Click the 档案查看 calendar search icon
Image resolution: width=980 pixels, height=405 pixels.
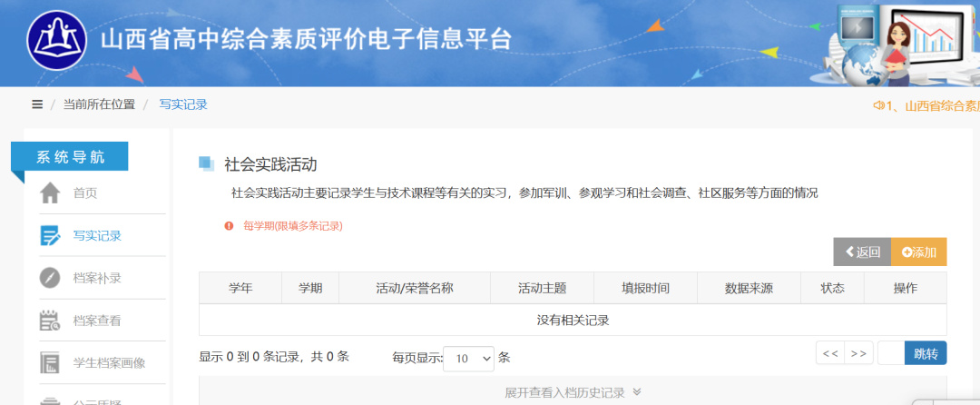pyautogui.click(x=50, y=321)
